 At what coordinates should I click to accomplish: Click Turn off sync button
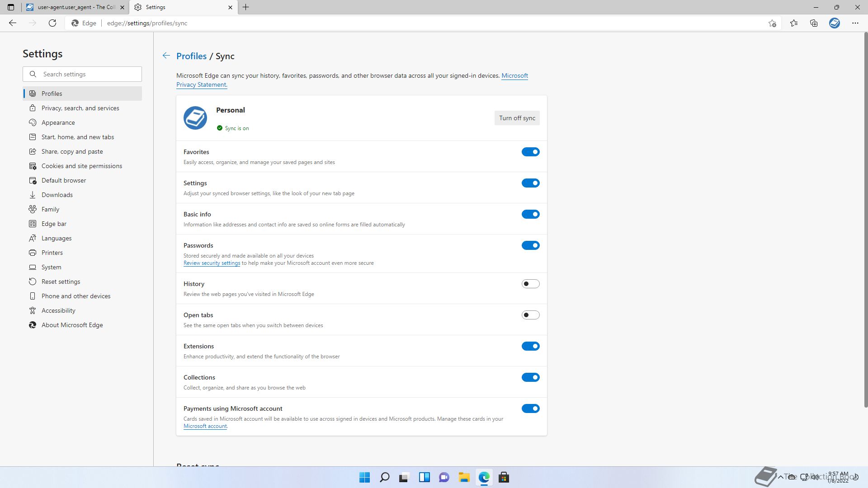coord(517,118)
